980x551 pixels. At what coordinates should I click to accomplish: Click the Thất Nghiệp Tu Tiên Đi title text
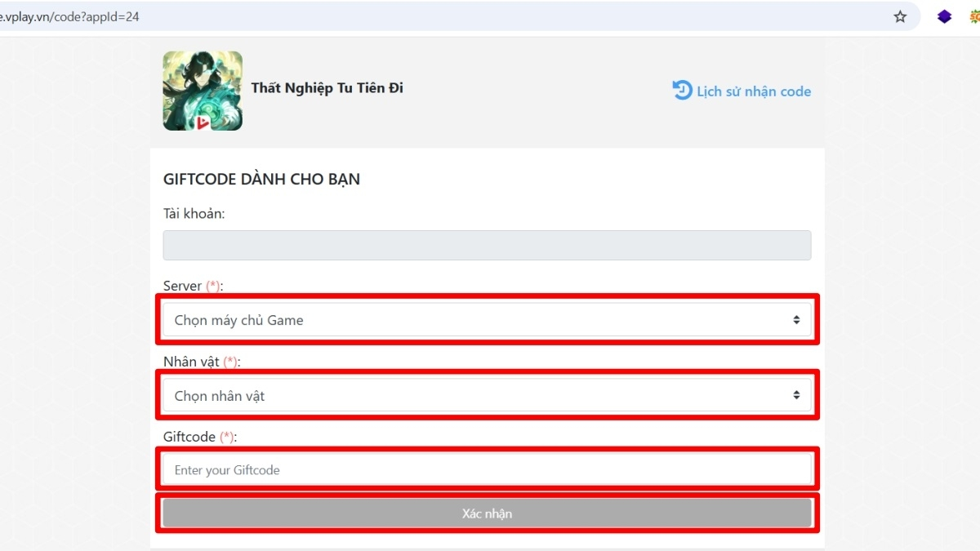[327, 87]
